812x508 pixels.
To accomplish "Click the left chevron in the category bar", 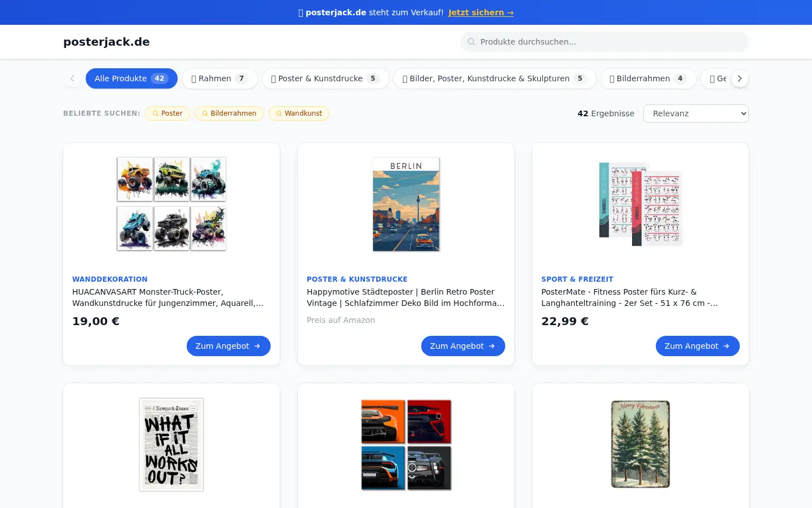I will pos(72,78).
